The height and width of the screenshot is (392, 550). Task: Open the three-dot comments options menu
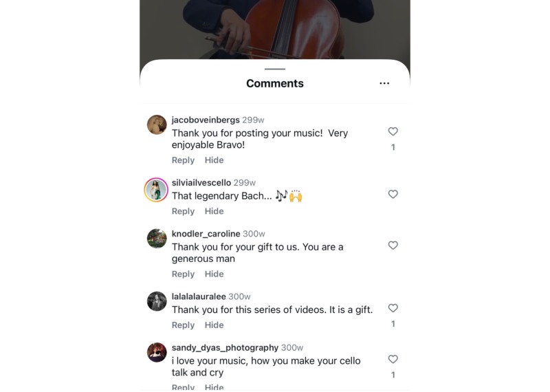[x=384, y=83]
